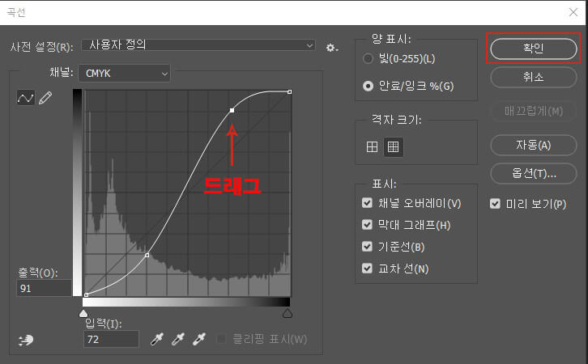Select the curve point editing tool
This screenshot has height=364, width=588.
click(x=25, y=98)
